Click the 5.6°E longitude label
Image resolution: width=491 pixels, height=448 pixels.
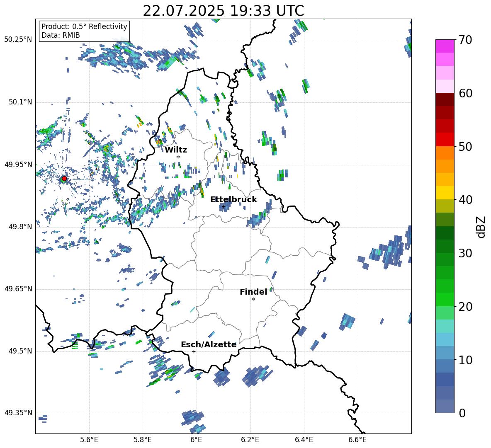click(89, 440)
